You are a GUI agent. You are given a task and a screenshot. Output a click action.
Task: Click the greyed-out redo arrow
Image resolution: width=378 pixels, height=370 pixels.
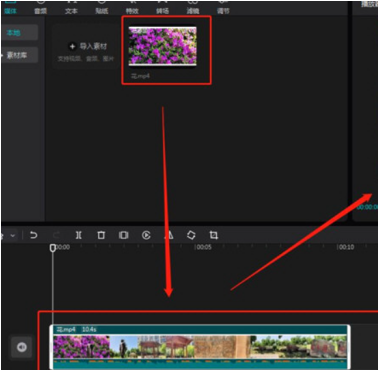click(56, 235)
